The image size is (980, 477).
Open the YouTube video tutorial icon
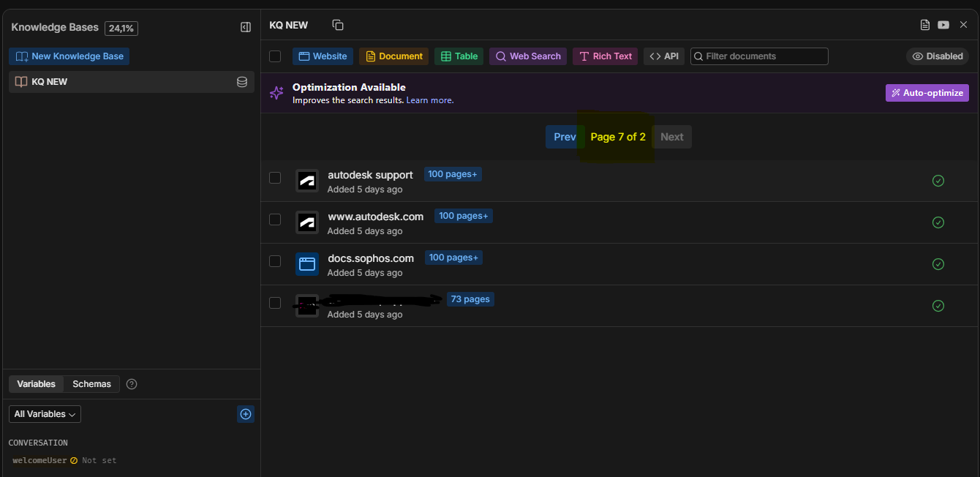(x=943, y=25)
